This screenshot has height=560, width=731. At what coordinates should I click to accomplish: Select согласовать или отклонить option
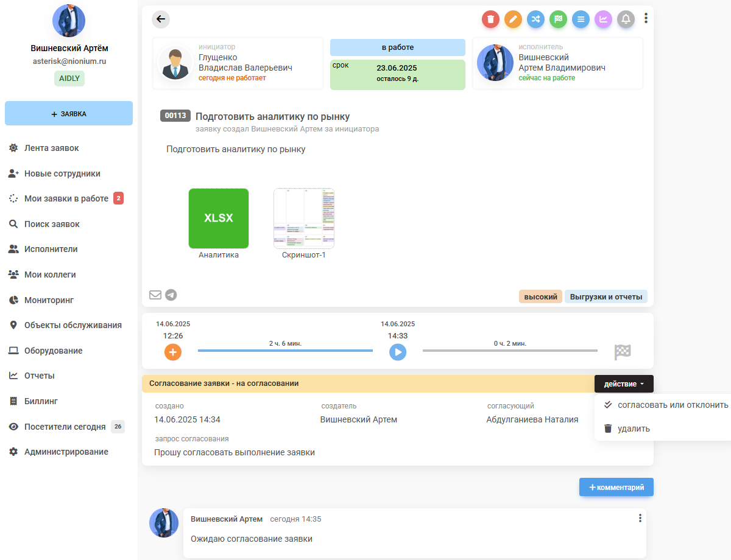(x=666, y=405)
